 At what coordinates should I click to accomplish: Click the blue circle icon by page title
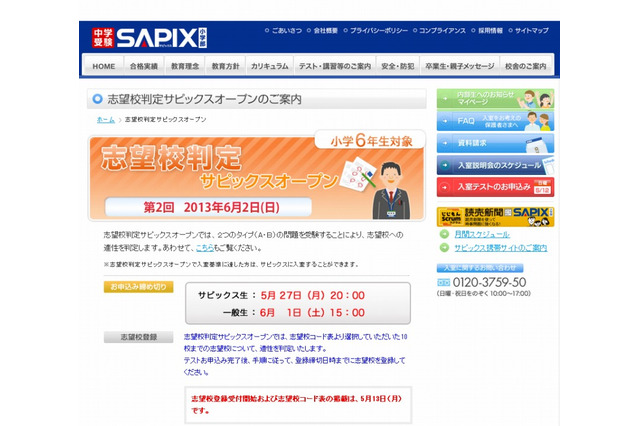tap(98, 99)
